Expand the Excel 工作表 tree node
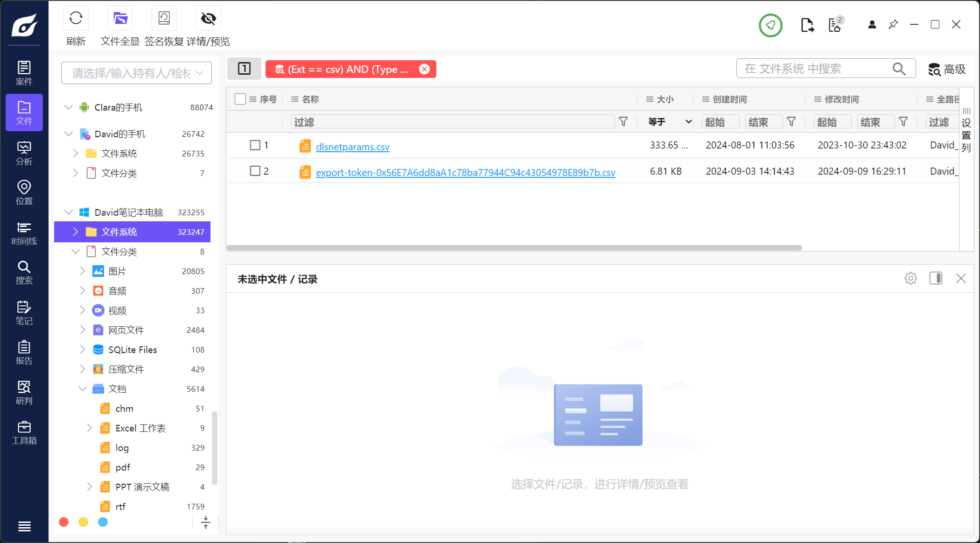The height and width of the screenshot is (543, 980). [x=90, y=428]
